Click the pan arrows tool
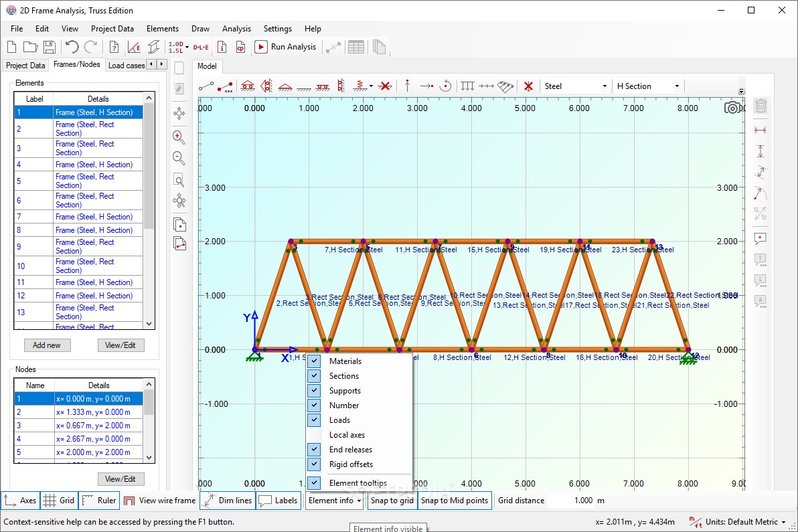This screenshot has height=532, width=798. coord(179,113)
